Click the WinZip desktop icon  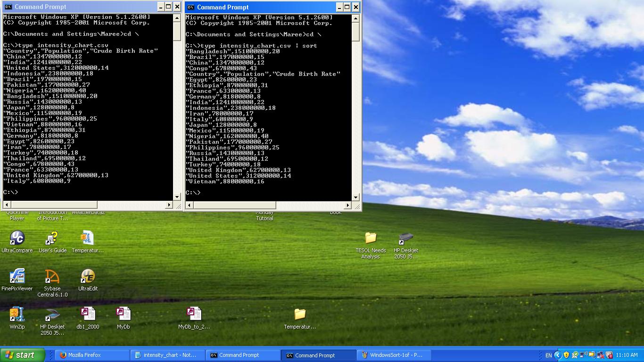(17, 315)
